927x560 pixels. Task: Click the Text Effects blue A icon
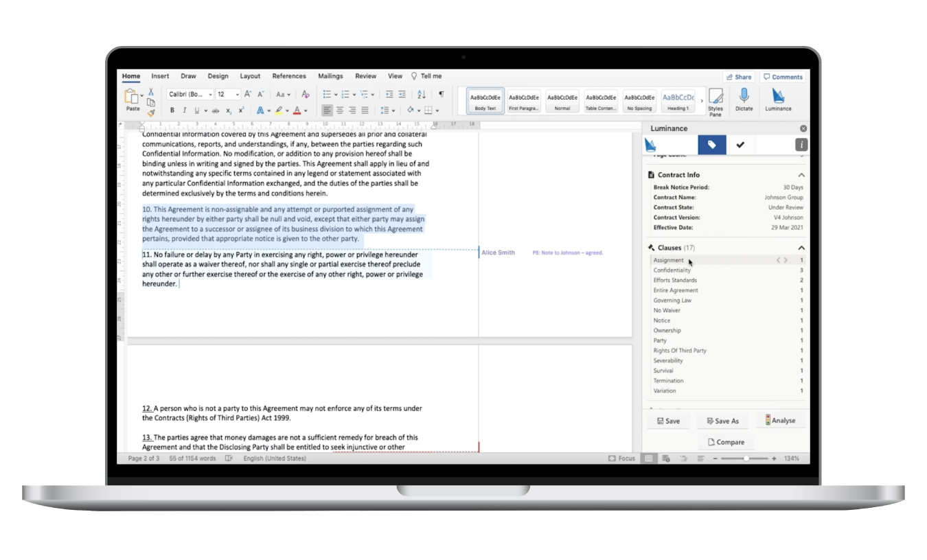click(x=260, y=110)
